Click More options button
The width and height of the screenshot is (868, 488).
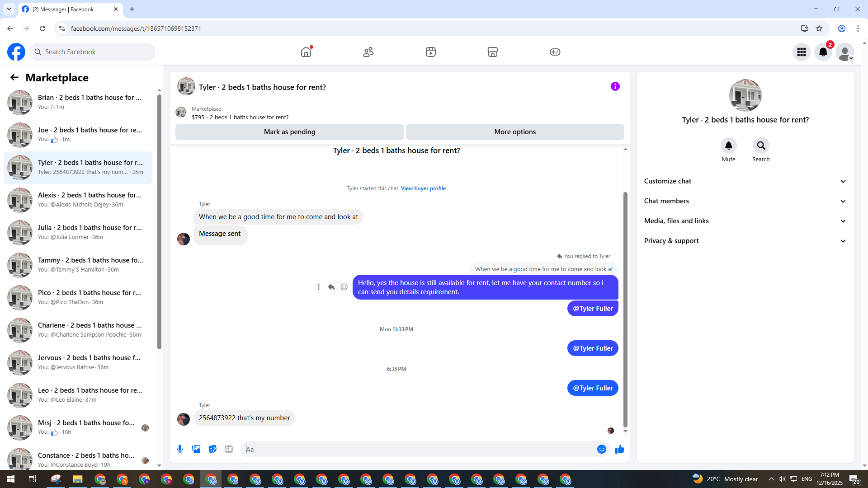point(515,132)
